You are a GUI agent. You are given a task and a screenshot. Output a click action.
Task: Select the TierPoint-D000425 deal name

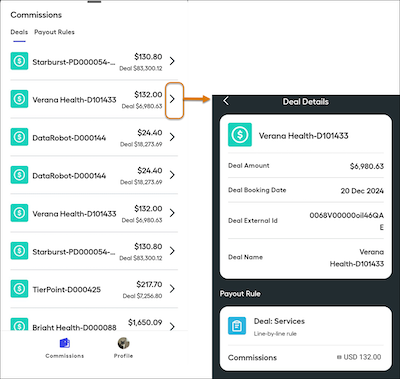(x=66, y=290)
